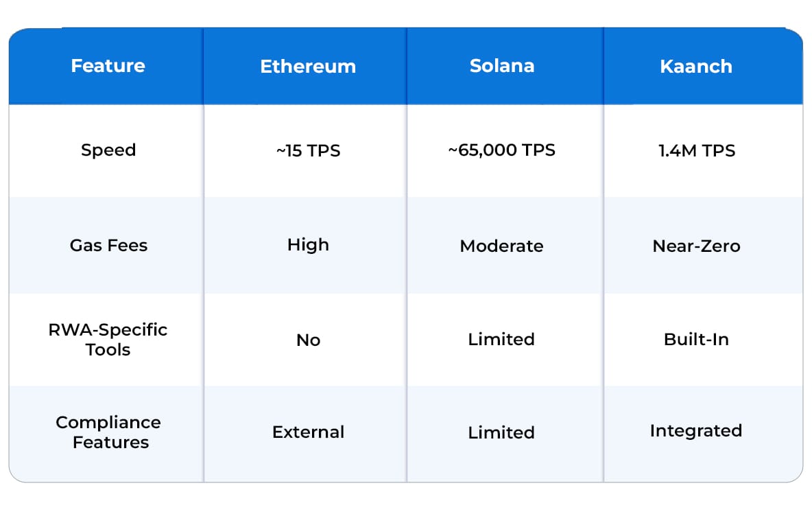812x514 pixels.
Task: Click Solana's Moderate gas fees cell
Action: tap(502, 246)
